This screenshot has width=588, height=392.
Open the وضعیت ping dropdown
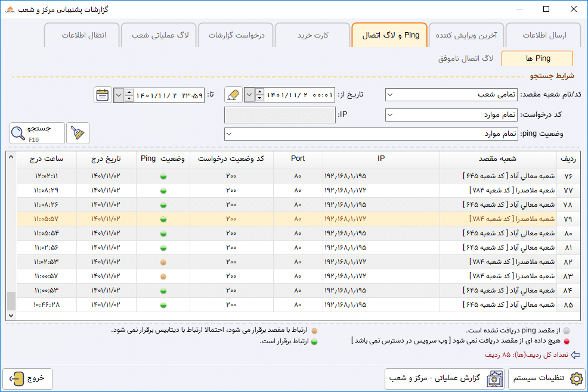[229, 134]
